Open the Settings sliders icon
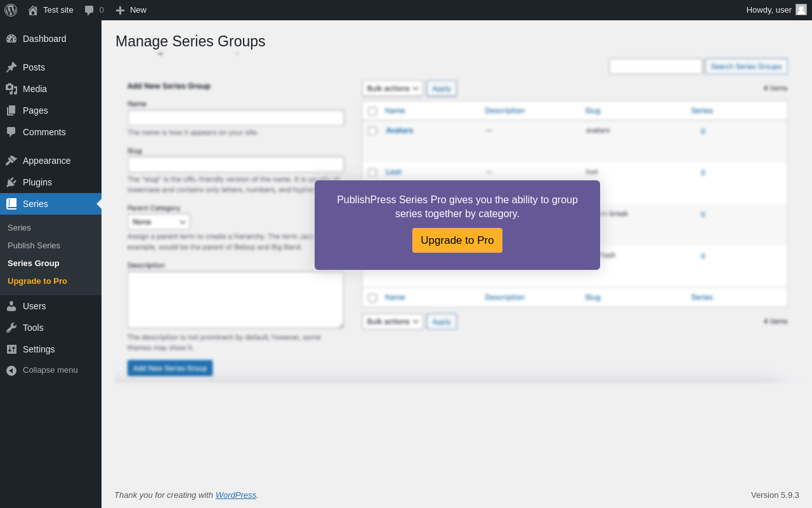Viewport: 812px width, 508px height. point(11,349)
